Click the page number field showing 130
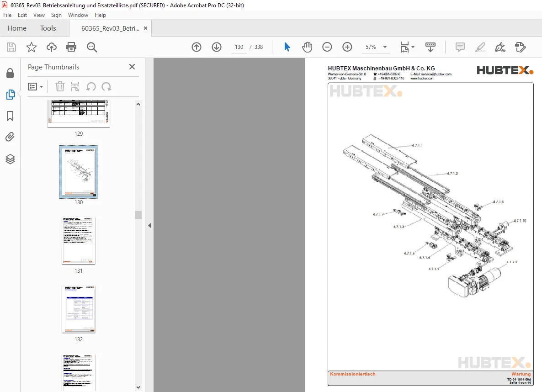Viewport: 542px width, 392px height. point(239,47)
